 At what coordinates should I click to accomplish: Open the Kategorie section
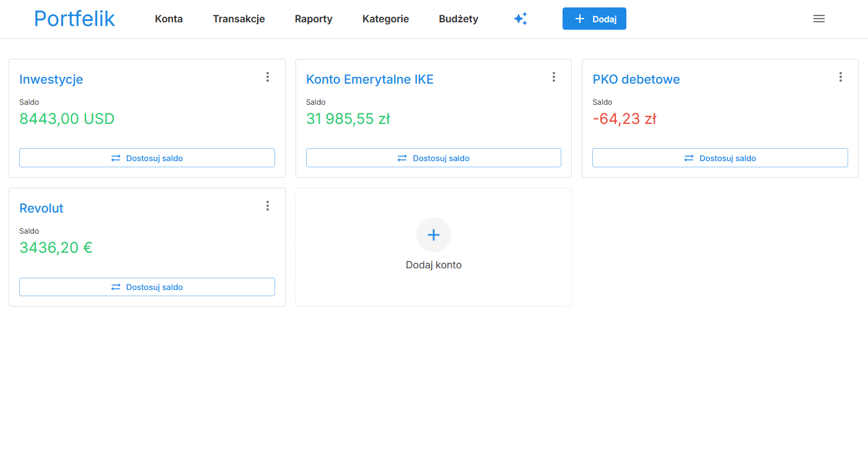(385, 19)
